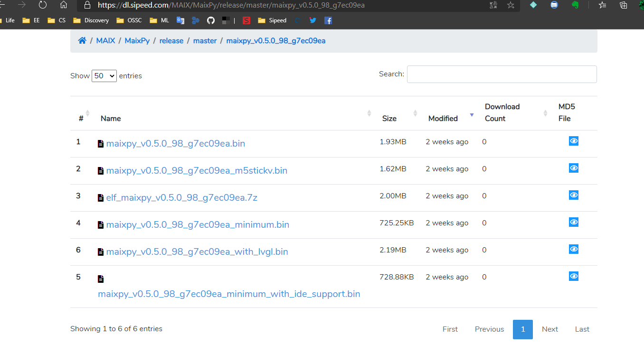Screen dimensions: 644x344
Task: Go to the Next page button
Action: [549, 329]
